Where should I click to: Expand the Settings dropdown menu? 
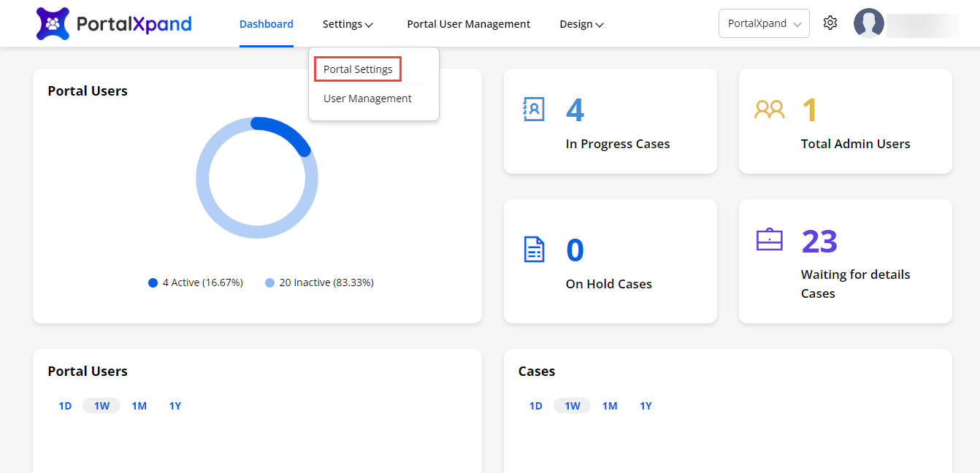(348, 24)
